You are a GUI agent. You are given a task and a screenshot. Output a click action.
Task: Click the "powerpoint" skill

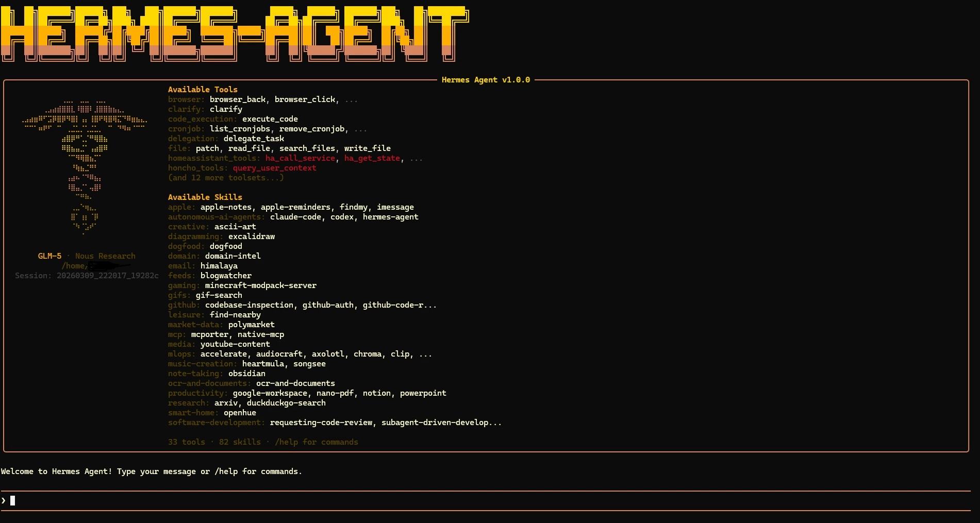click(x=423, y=393)
